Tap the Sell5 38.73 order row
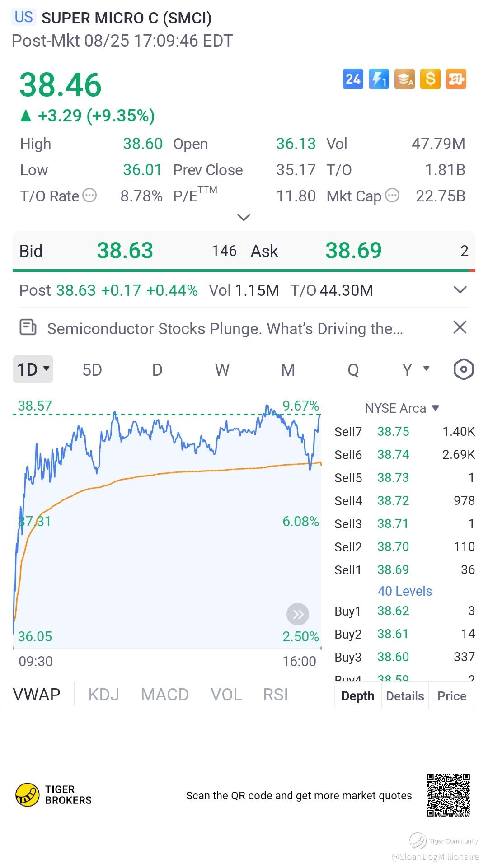 pyautogui.click(x=405, y=478)
